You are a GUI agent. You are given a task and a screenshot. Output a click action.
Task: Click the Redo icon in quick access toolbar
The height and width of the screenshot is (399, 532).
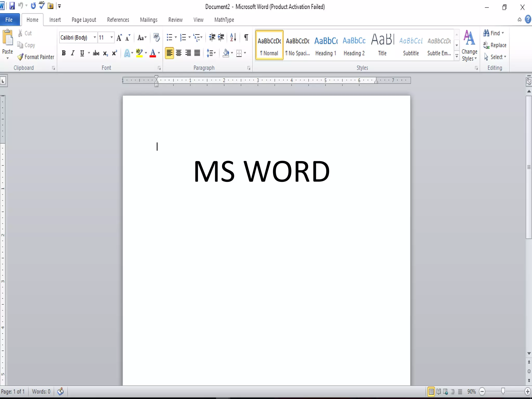[33, 6]
